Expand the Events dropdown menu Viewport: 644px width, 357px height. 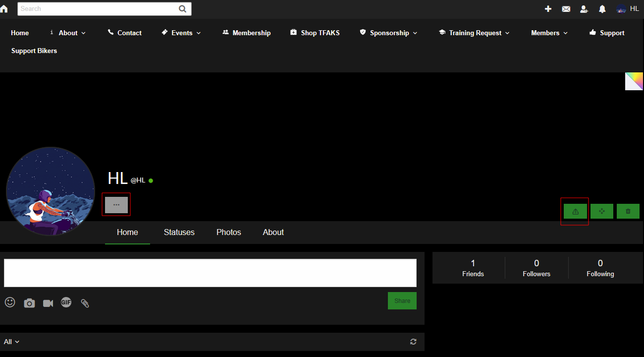pos(182,33)
